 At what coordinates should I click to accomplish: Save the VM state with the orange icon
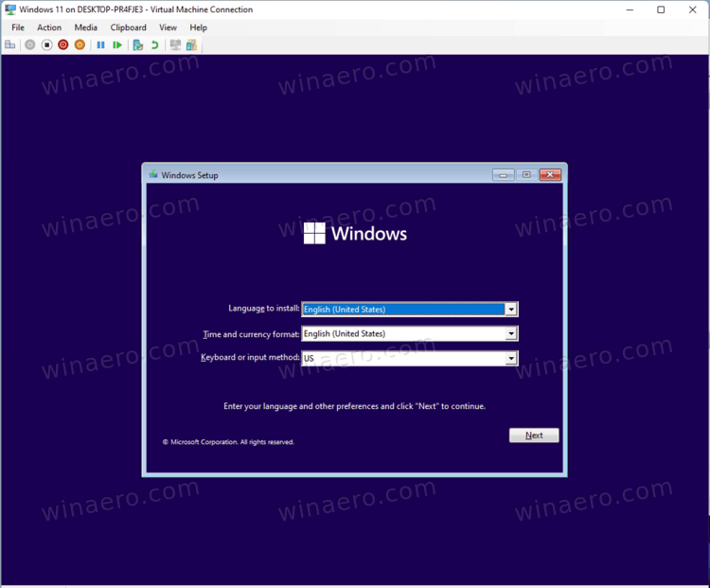click(80, 45)
